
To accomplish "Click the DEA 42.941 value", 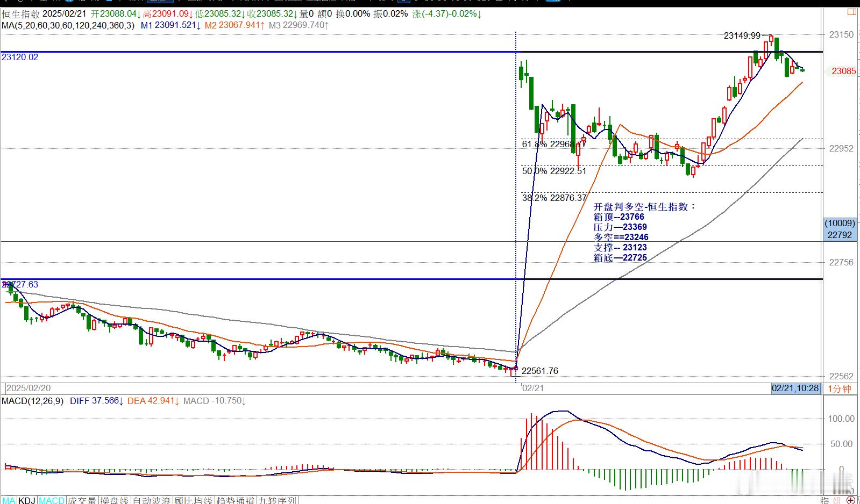I will pos(153,401).
